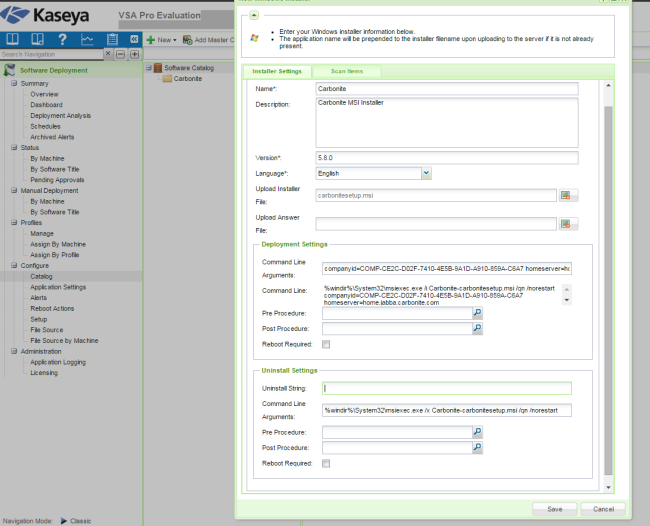Click the Description text area

coord(447,123)
